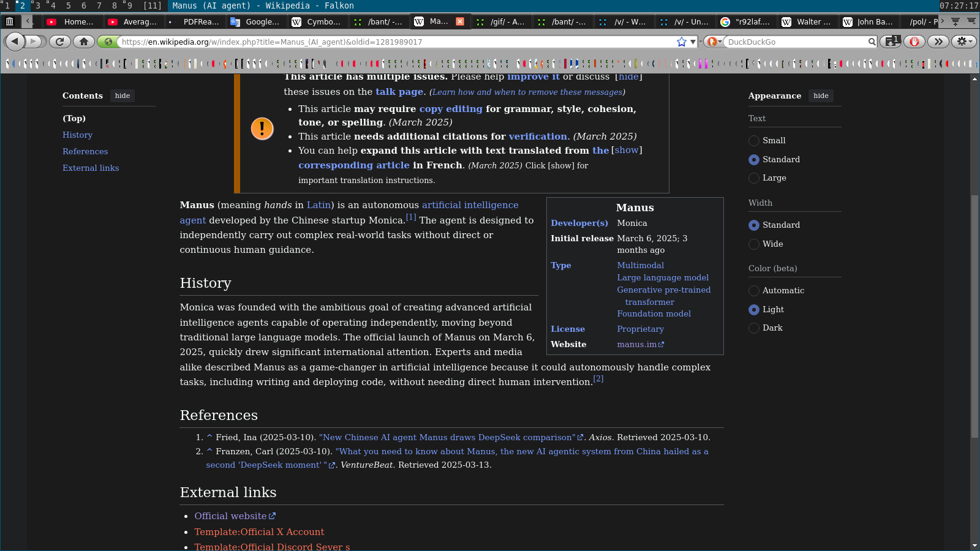Choose Dark color mode

tap(754, 328)
